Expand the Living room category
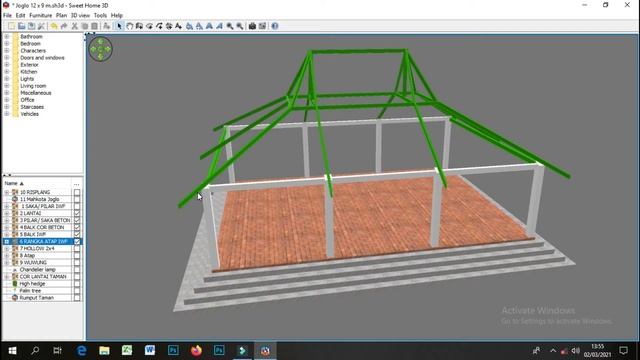 coord(7,86)
